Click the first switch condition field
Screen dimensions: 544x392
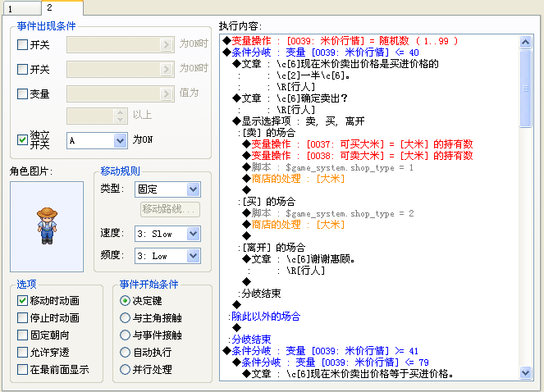[121, 45]
